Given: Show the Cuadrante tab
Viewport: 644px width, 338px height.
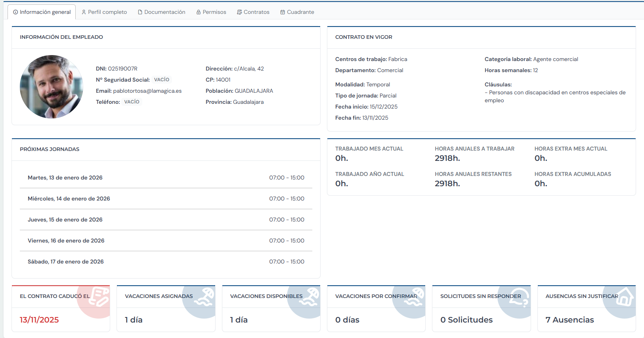Looking at the screenshot, I should coord(297,12).
